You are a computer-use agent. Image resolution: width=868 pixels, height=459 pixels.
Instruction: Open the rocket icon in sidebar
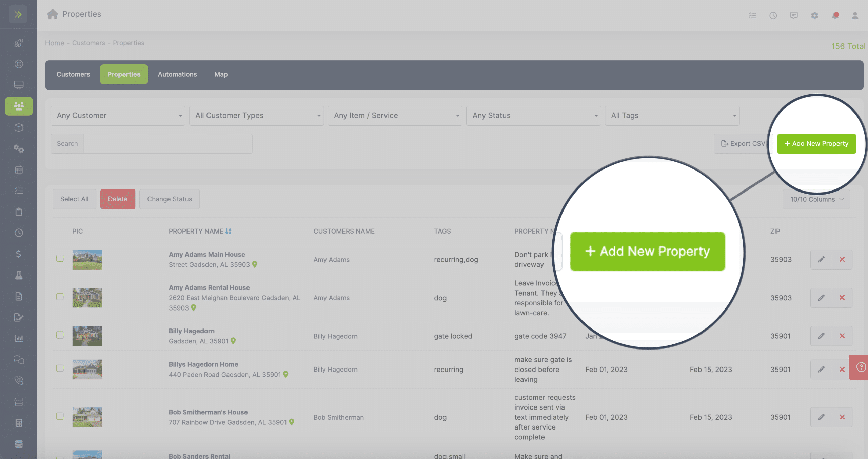19,43
